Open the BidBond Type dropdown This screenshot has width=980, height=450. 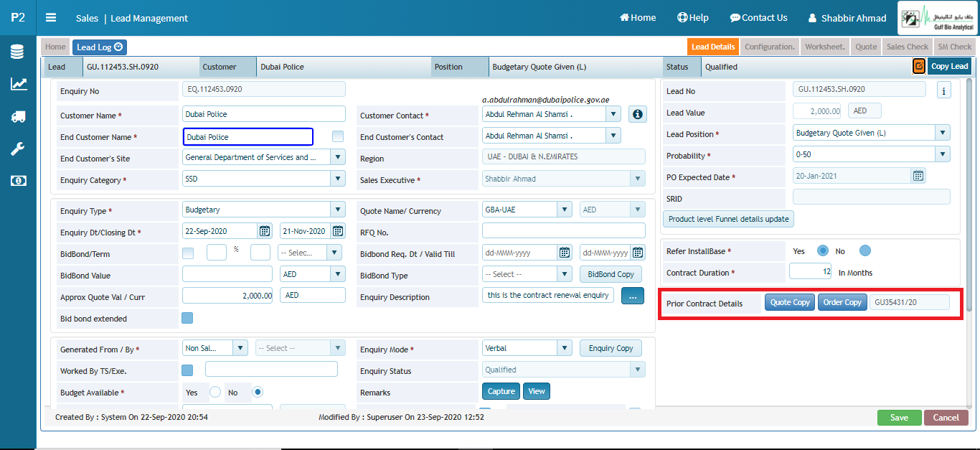565,274
